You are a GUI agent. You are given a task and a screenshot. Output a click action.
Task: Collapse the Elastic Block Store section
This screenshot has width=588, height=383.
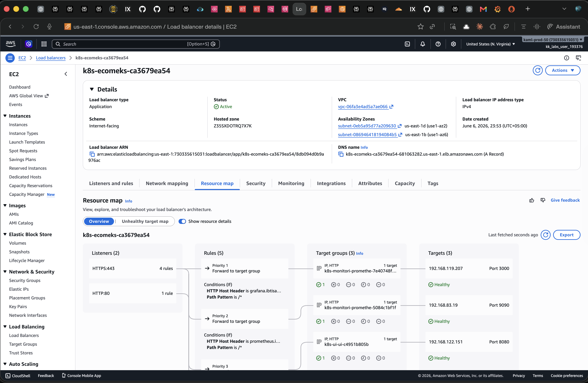coord(5,234)
